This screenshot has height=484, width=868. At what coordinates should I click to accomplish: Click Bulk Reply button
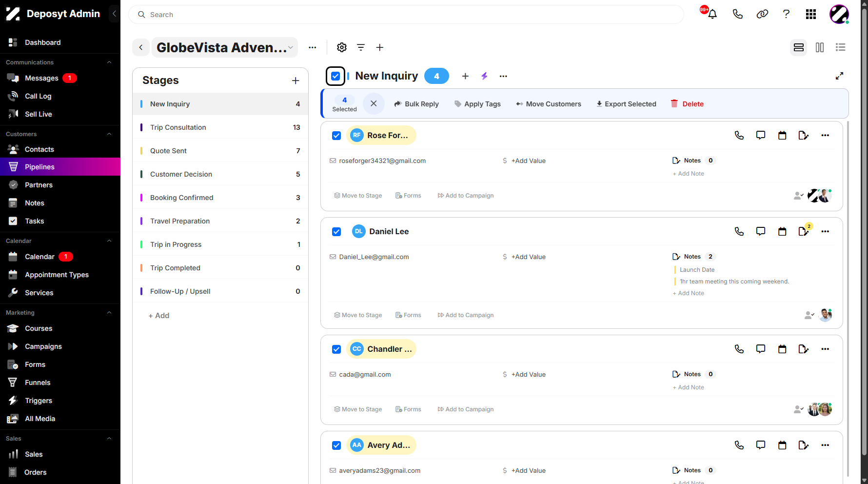416,104
